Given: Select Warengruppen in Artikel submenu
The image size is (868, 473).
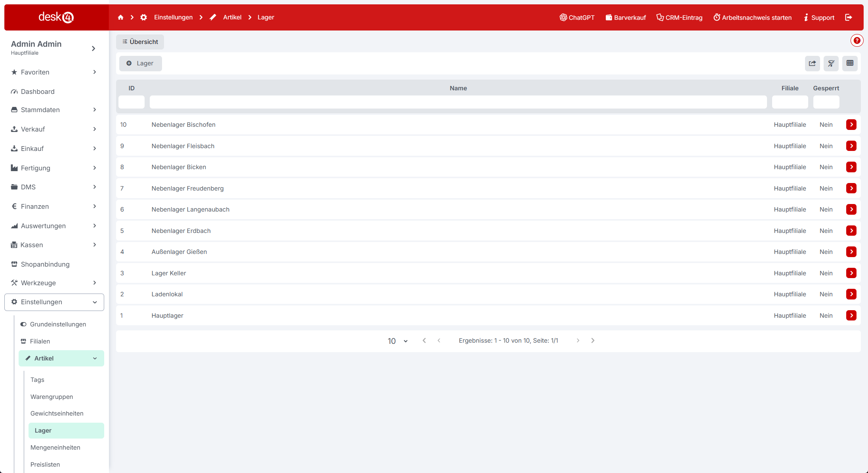Looking at the screenshot, I should (52, 397).
